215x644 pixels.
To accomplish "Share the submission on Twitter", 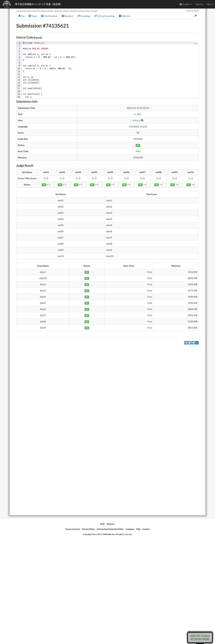I will tap(190, 343).
